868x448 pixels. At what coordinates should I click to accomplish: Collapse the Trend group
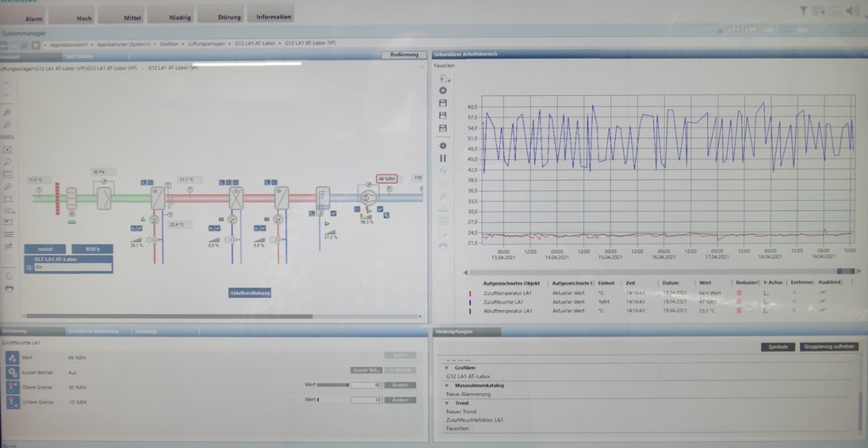tap(447, 403)
